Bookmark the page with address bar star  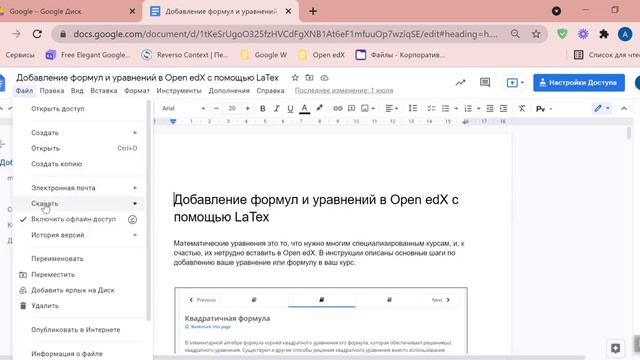coord(536,34)
